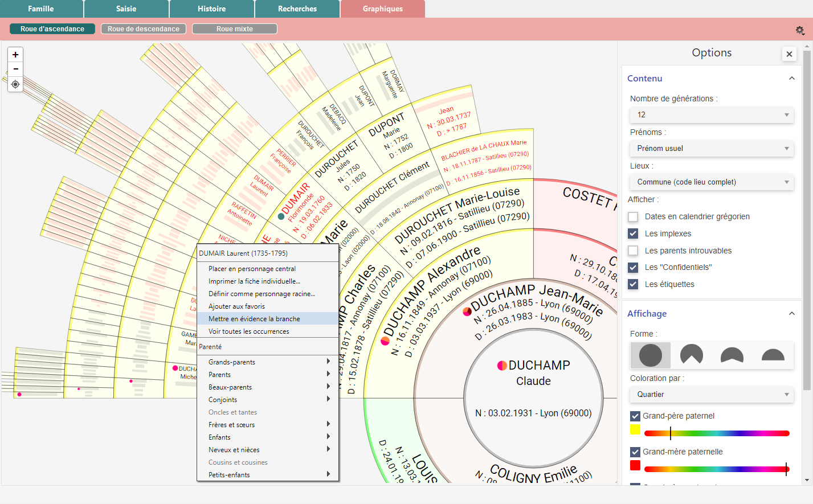Click DUROUCHET Jules segment
This screenshot has width=813, height=504.
pos(342,165)
